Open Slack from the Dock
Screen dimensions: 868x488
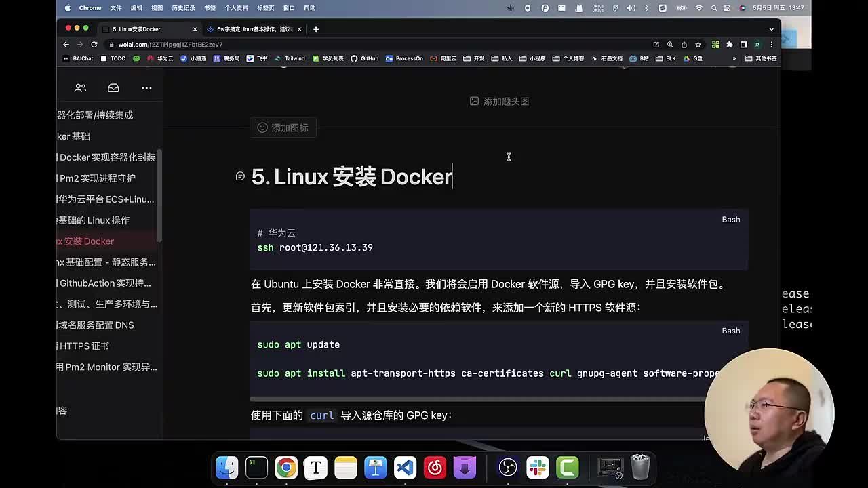tap(537, 467)
